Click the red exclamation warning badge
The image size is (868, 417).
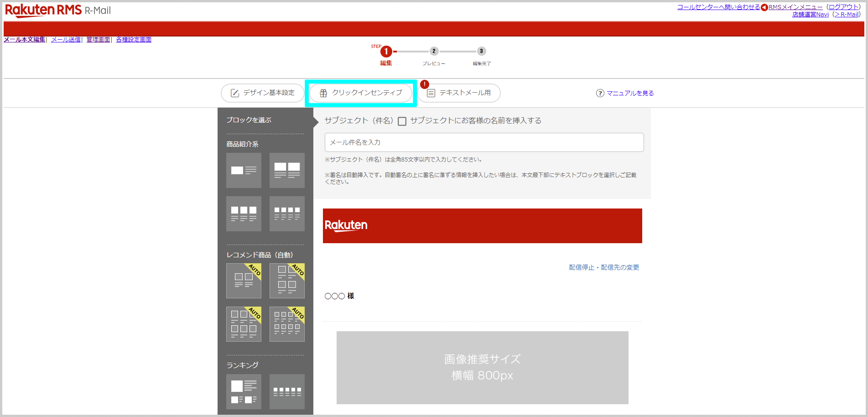pos(425,84)
